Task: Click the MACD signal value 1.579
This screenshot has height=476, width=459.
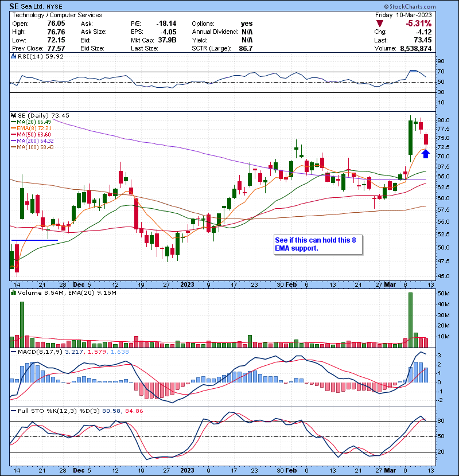Action: click(97, 352)
